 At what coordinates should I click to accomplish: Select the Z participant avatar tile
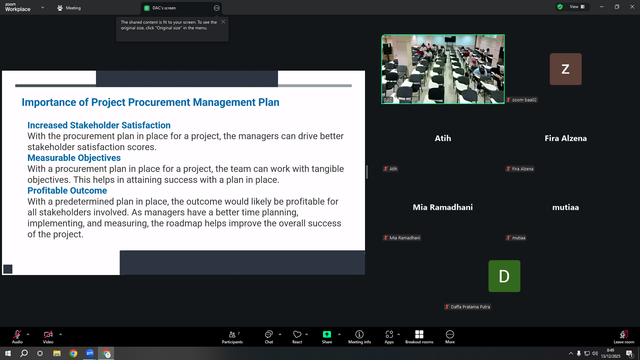tap(565, 69)
